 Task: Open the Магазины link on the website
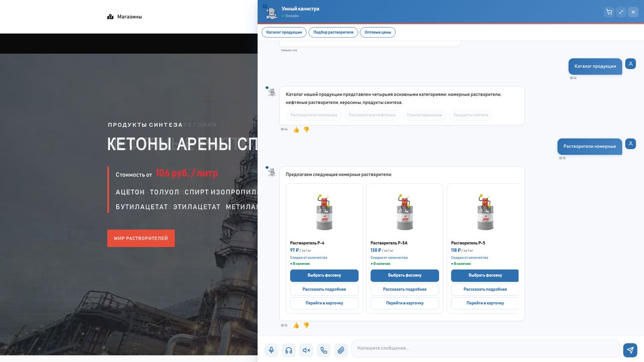(x=129, y=17)
